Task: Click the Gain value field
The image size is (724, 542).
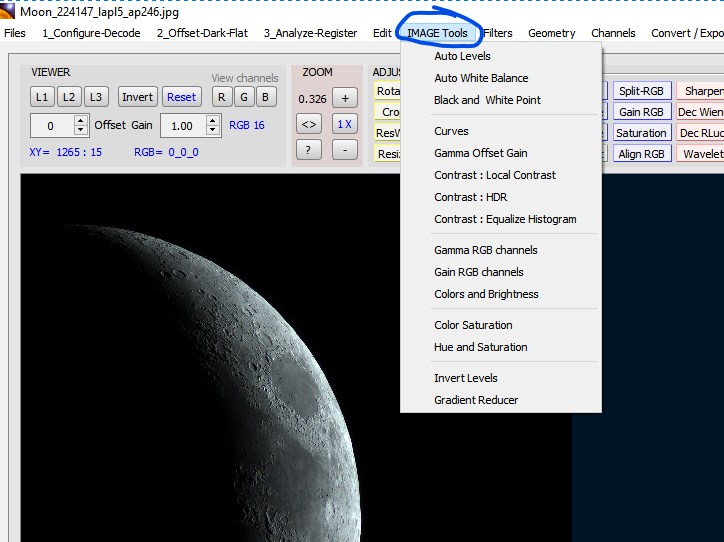Action: 183,126
